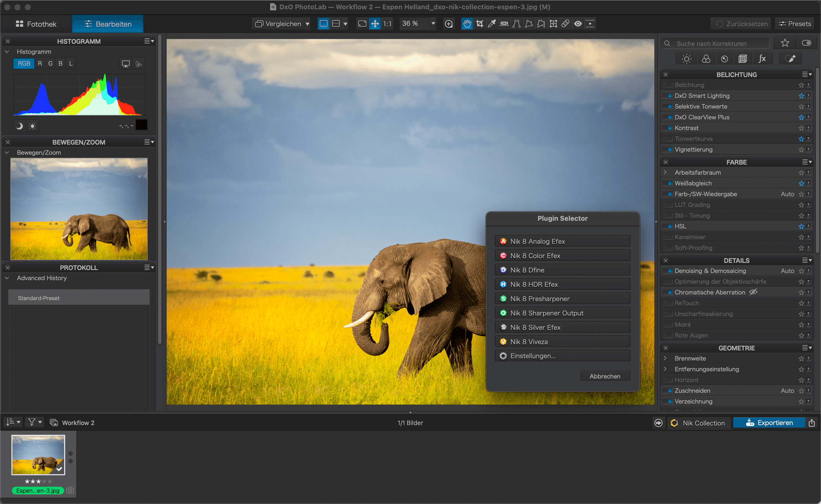Click the shadow clipping moon icon

pyautogui.click(x=19, y=126)
